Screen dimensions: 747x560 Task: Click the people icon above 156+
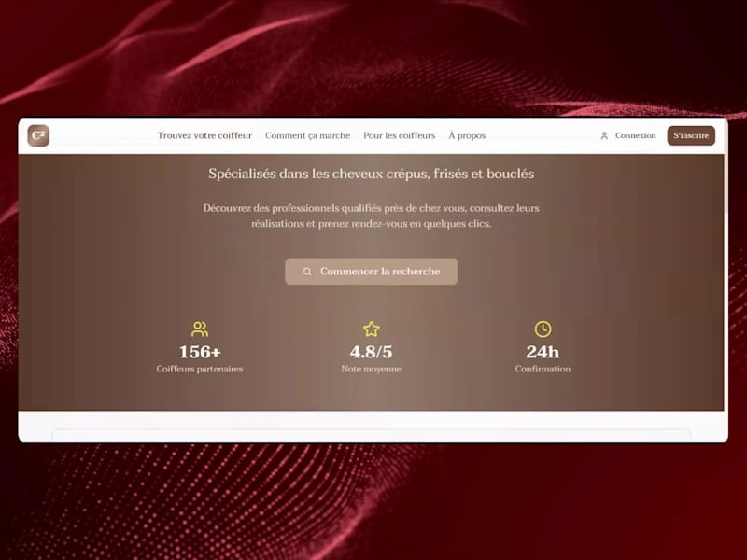[199, 329]
